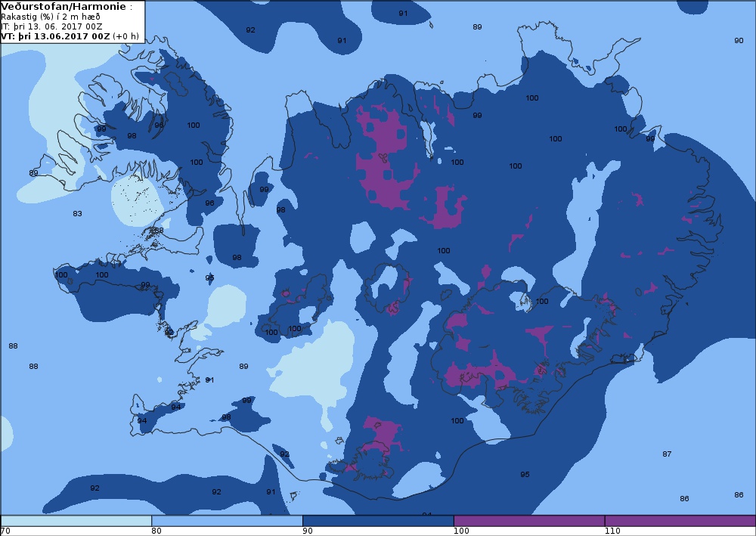Click the legend scale label 110
Image resolution: width=756 pixels, height=536 pixels.
point(612,531)
